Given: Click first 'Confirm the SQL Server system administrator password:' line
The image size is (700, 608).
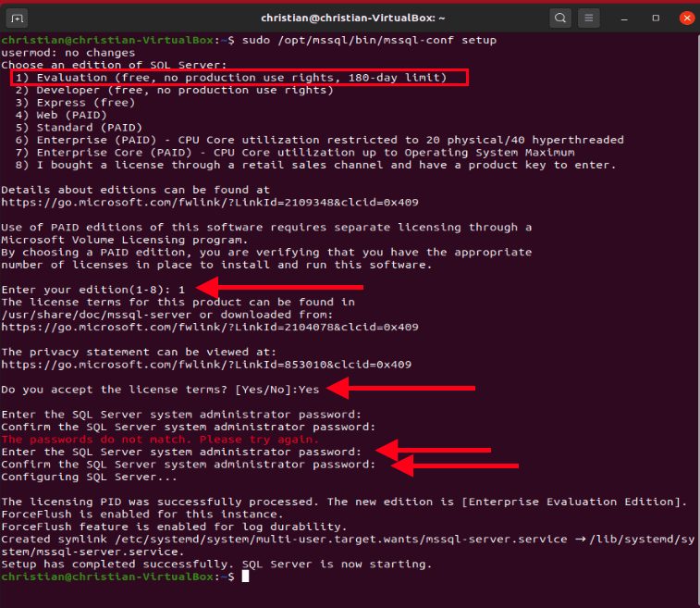Looking at the screenshot, I should [188, 427].
